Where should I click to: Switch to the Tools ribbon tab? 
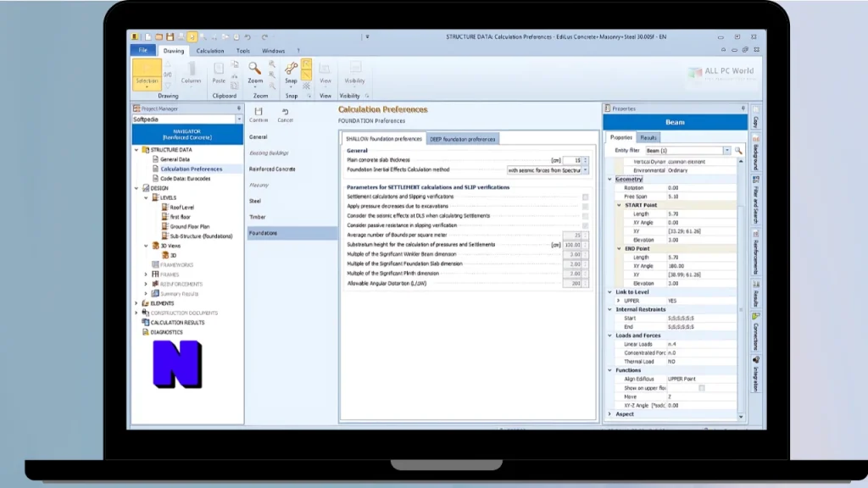click(243, 51)
